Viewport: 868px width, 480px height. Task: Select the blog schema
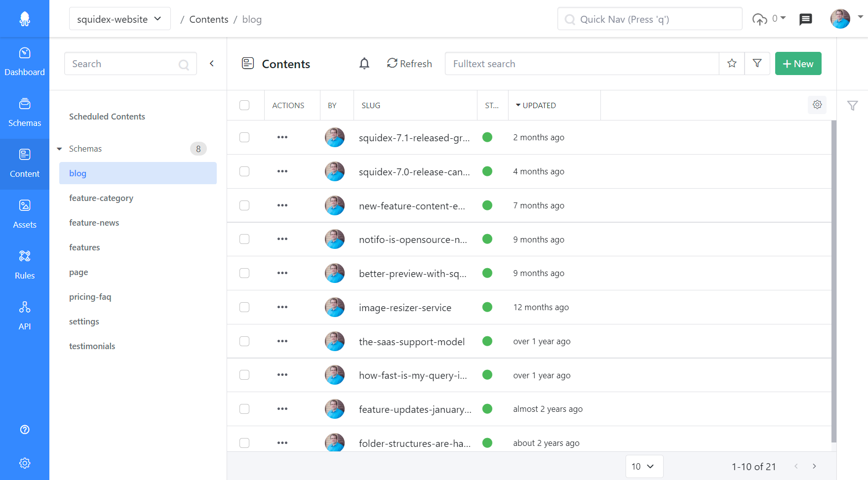(x=138, y=173)
